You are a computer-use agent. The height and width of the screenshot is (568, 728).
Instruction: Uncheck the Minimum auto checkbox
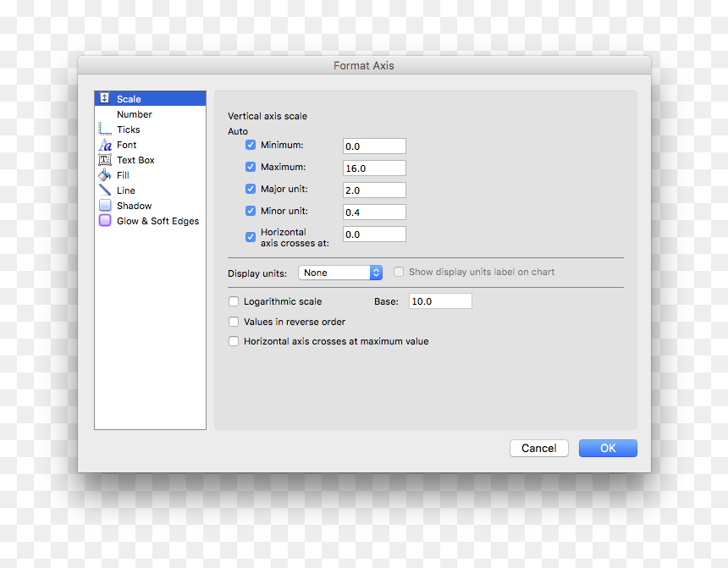tap(251, 145)
